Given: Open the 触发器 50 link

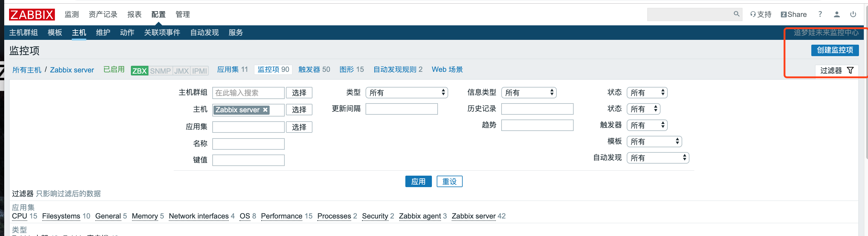Looking at the screenshot, I should click(x=314, y=69).
